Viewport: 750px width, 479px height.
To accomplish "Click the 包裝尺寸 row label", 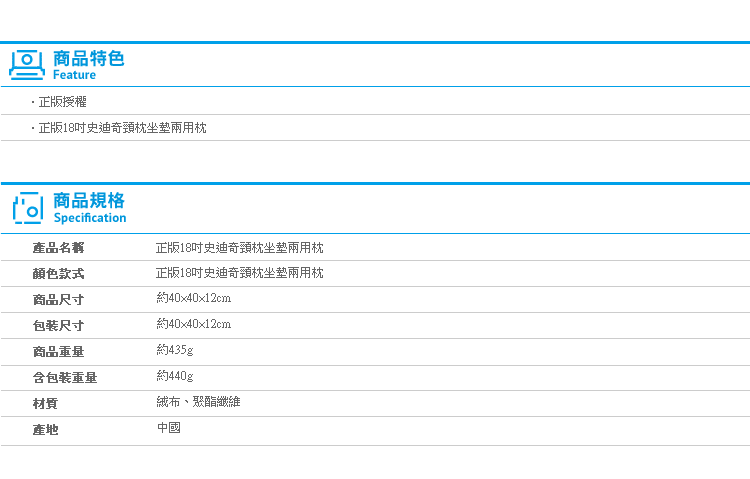I will tap(58, 325).
